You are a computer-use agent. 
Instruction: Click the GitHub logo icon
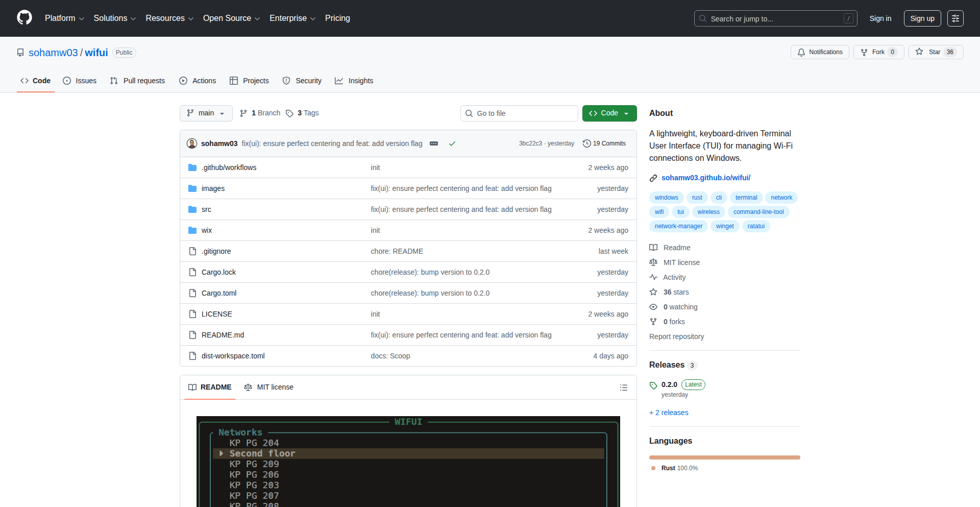point(24,18)
